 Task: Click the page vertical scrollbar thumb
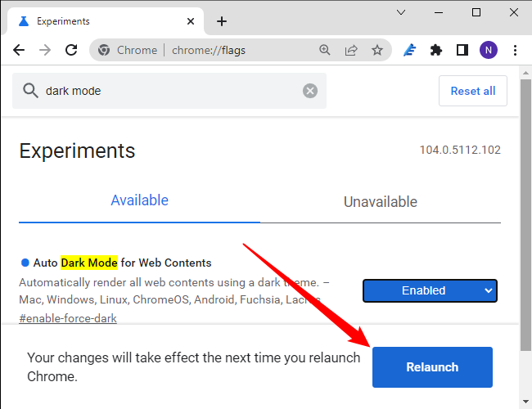tap(526, 215)
